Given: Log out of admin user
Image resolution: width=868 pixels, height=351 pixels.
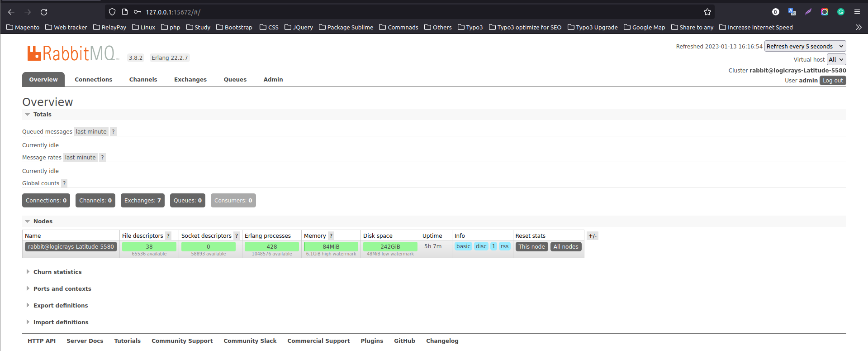Looking at the screenshot, I should pyautogui.click(x=833, y=81).
